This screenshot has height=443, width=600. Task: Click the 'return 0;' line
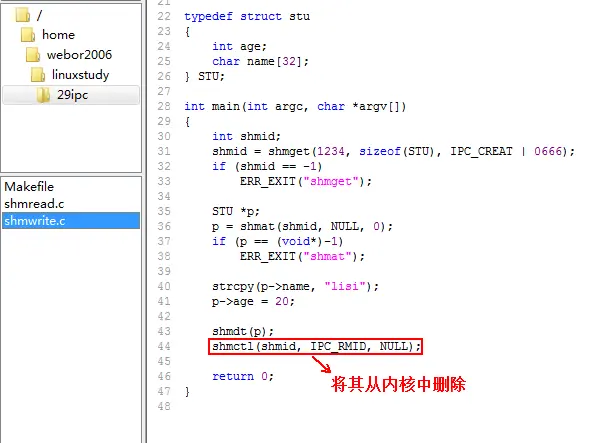click(243, 376)
